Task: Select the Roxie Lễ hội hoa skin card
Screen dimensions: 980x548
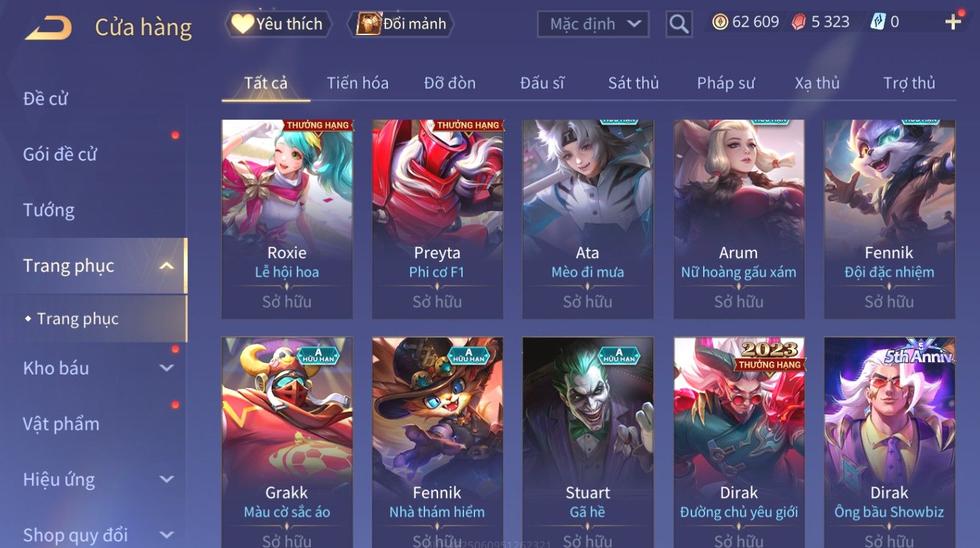Action: [x=287, y=219]
